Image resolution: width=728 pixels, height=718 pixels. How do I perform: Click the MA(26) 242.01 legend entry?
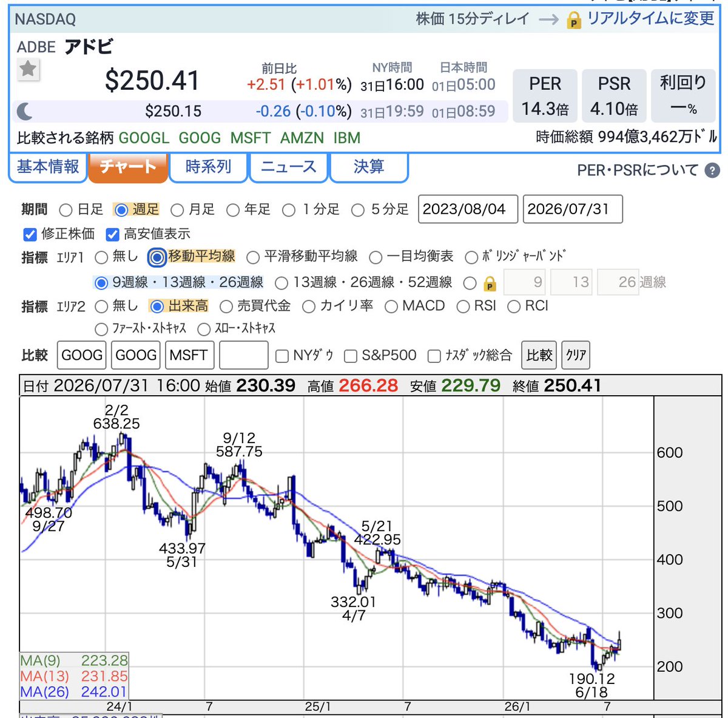click(x=74, y=692)
